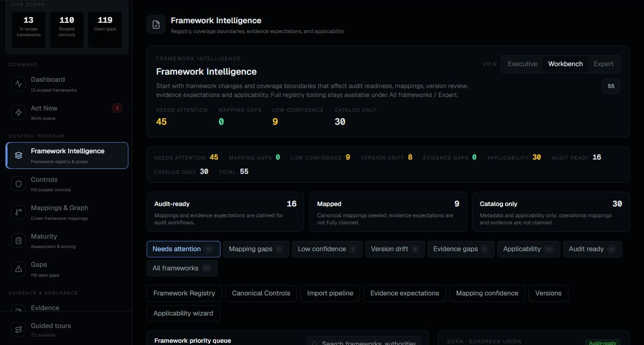Viewport: 644px width, 345px height.
Task: Open Controls in sidebar
Action: pyautogui.click(x=67, y=184)
